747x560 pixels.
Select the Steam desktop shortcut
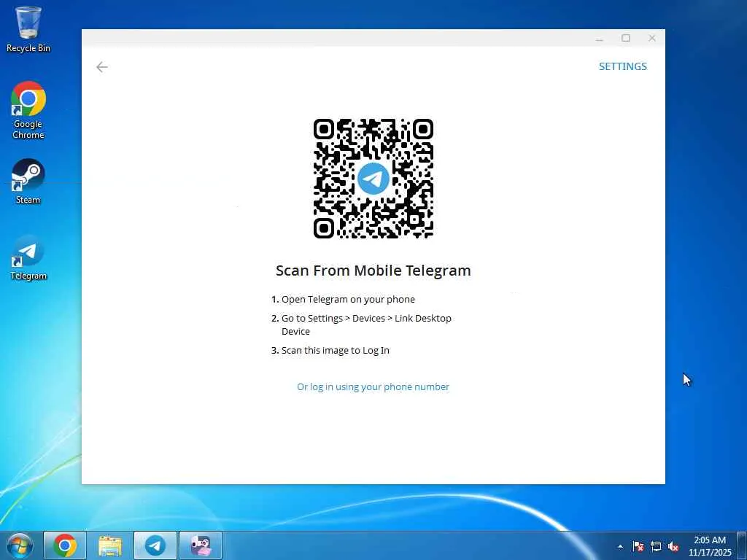(x=28, y=182)
